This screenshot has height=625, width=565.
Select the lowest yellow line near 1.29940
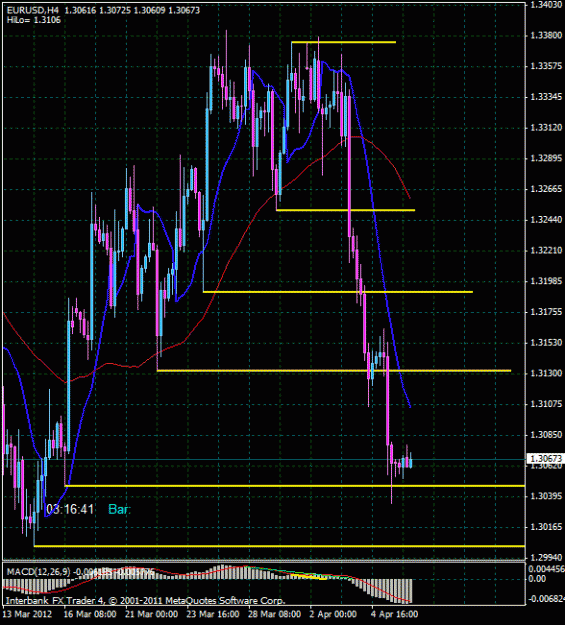click(x=279, y=546)
